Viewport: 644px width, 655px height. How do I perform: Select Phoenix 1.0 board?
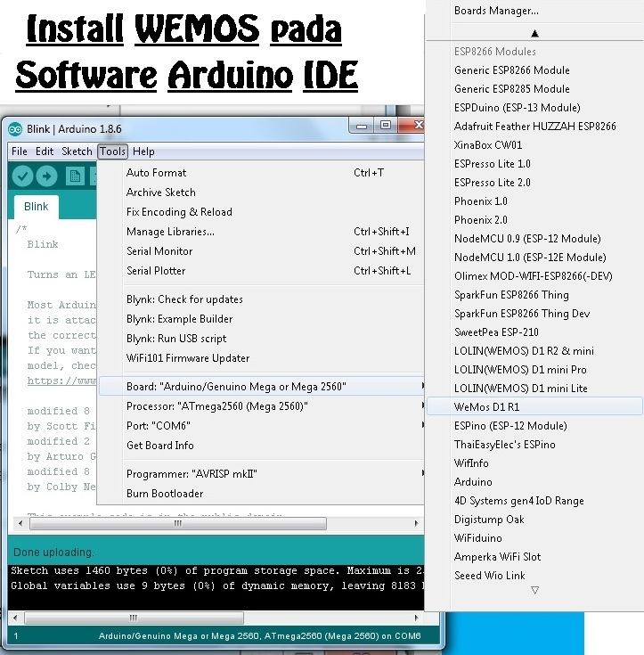click(534, 201)
